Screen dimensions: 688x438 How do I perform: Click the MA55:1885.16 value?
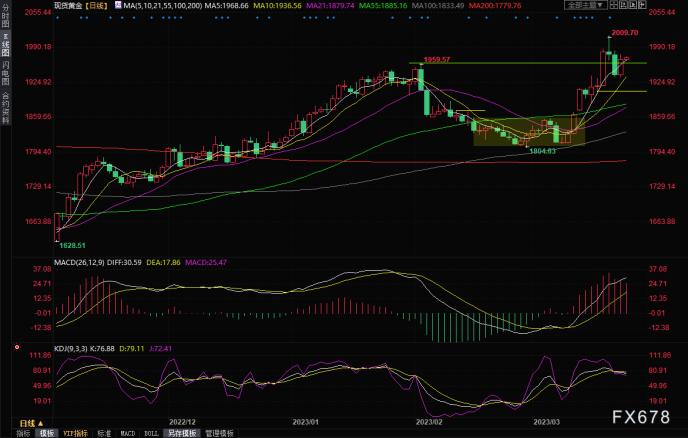pos(383,6)
